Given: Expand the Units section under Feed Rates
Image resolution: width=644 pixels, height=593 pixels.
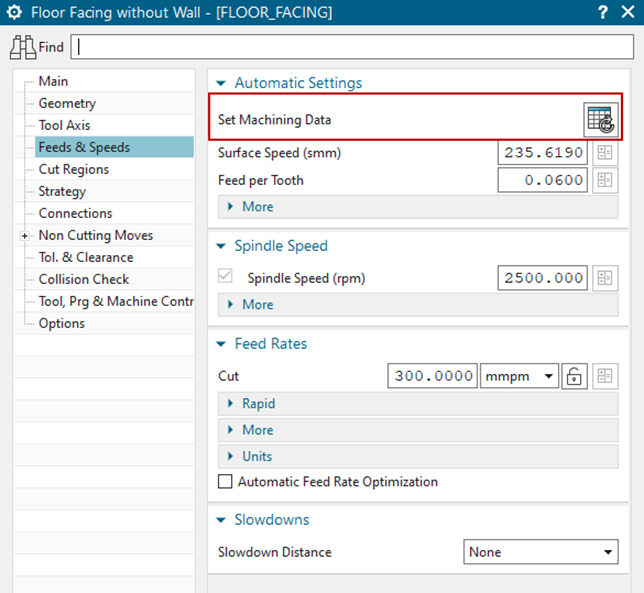Looking at the screenshot, I should click(256, 456).
